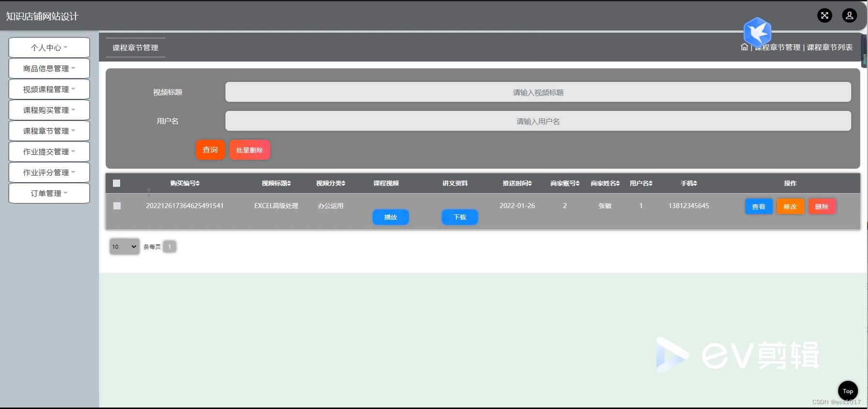Click the 办公运用 category cell
This screenshot has height=409, width=868.
pyautogui.click(x=331, y=206)
